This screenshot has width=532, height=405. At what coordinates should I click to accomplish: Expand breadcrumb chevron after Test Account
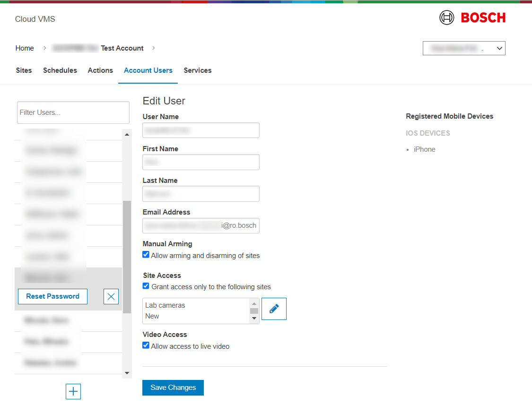point(154,48)
